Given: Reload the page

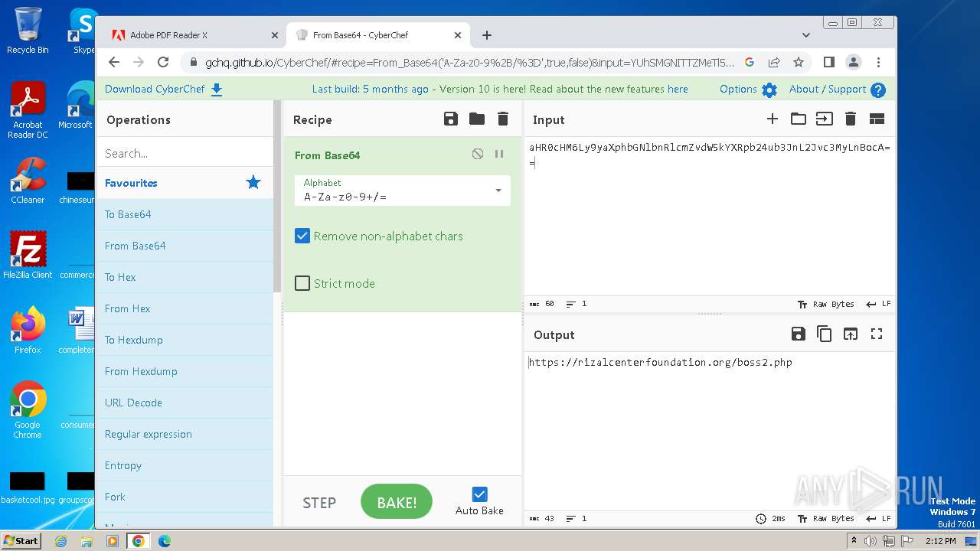Looking at the screenshot, I should click(x=163, y=62).
